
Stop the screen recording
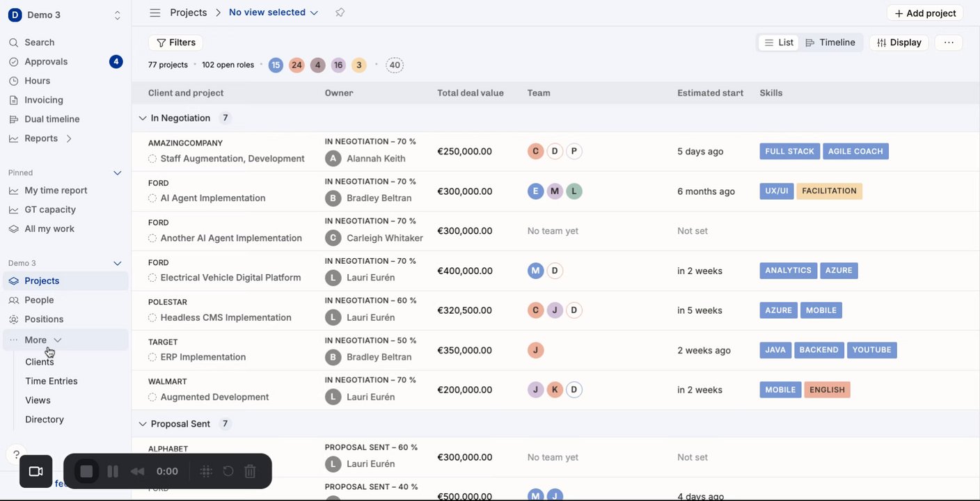pyautogui.click(x=86, y=471)
